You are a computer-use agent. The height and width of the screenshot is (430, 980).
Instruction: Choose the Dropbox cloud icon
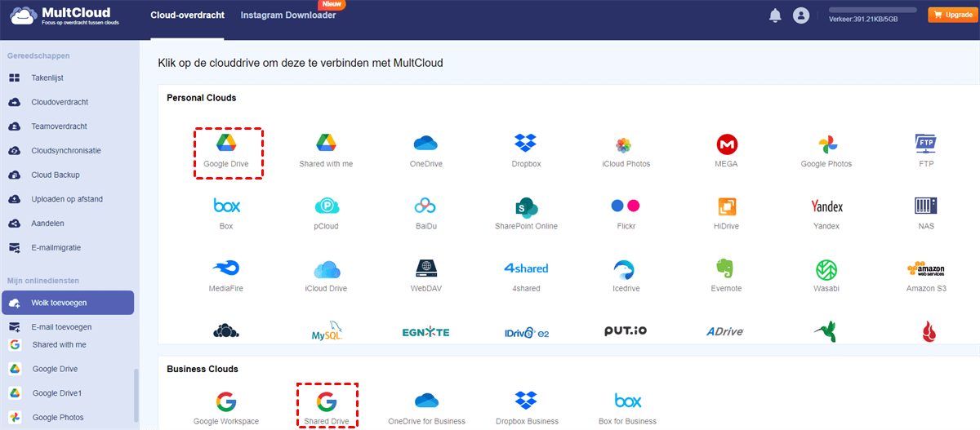pyautogui.click(x=526, y=152)
